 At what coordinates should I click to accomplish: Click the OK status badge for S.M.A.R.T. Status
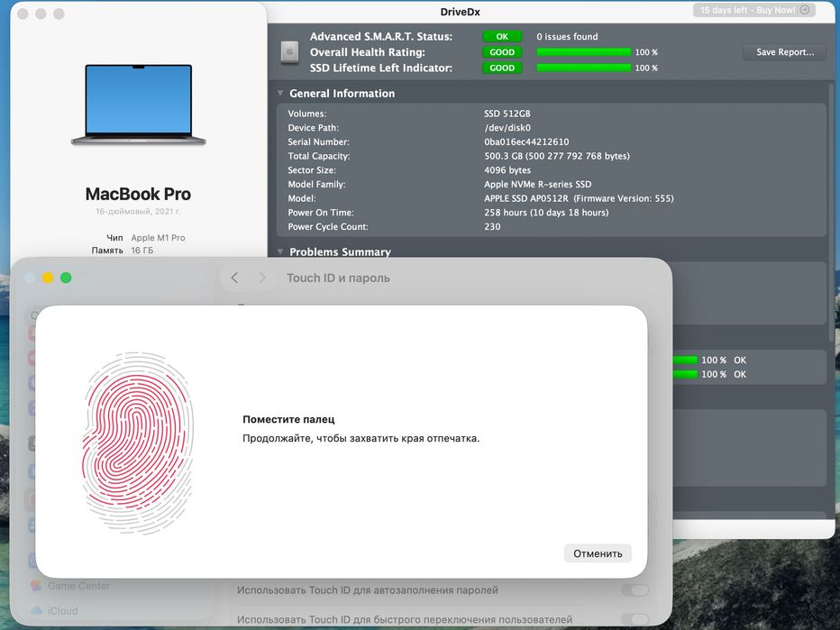tap(502, 36)
